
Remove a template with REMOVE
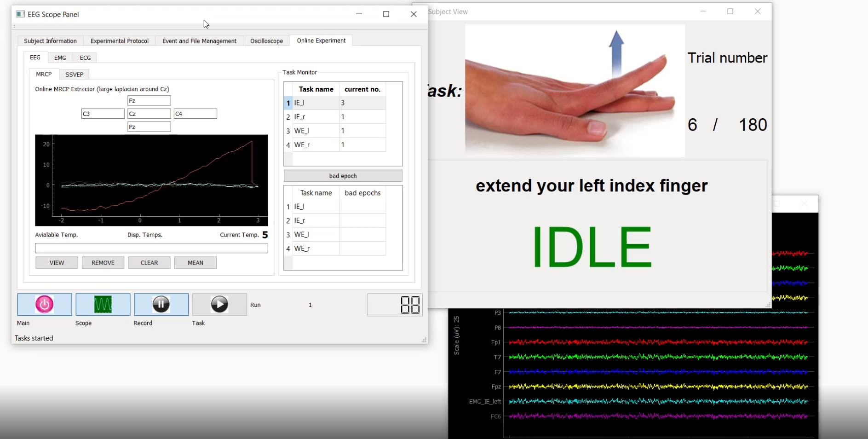tap(103, 262)
